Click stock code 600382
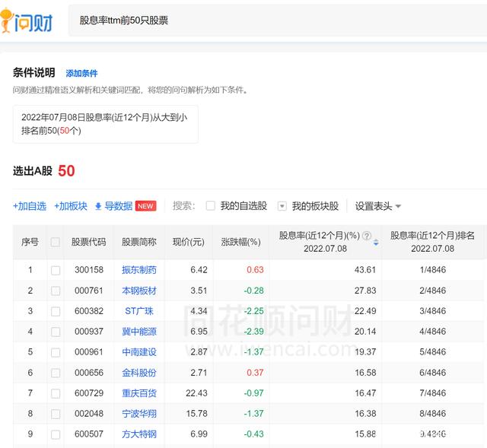 point(89,311)
